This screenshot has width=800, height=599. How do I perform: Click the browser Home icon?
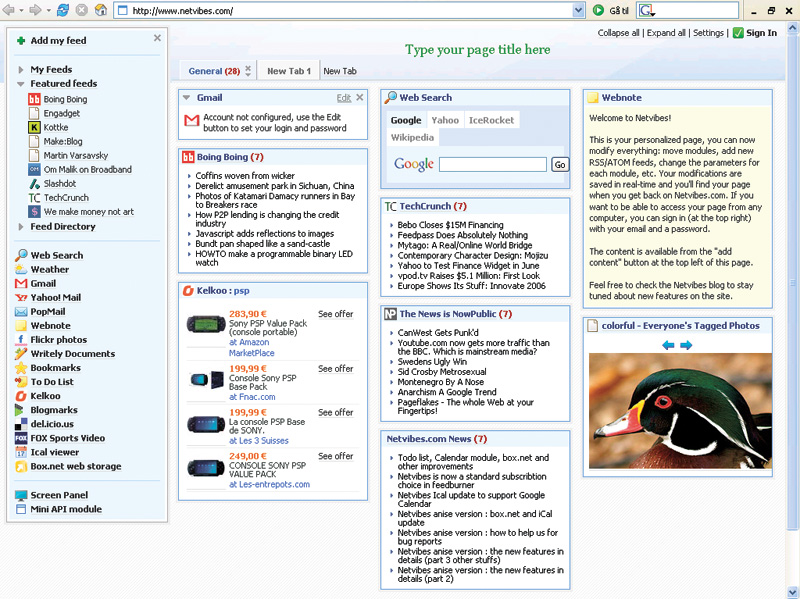tap(100, 11)
